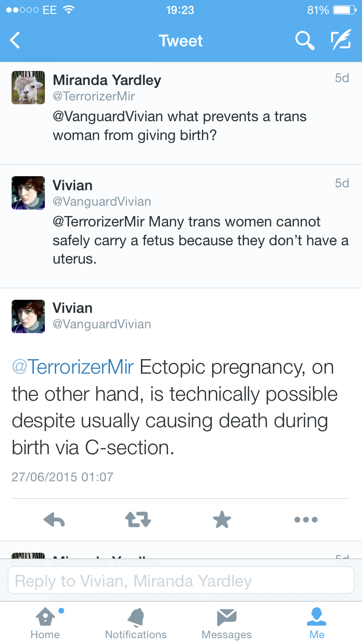Open more options ellipsis menu
The height and width of the screenshot is (644, 362).
(306, 520)
